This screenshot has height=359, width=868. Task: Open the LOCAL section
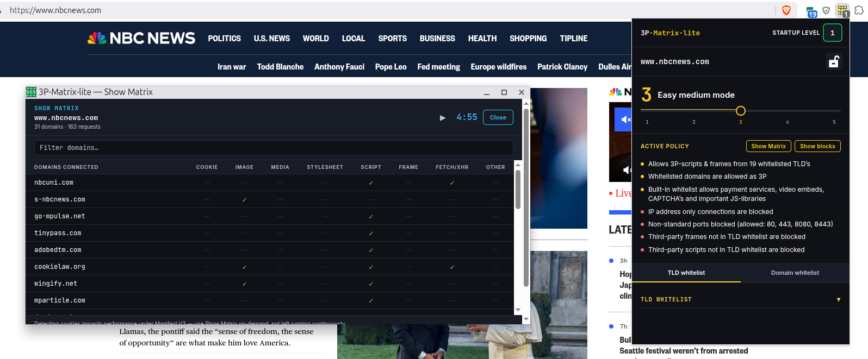pos(354,39)
